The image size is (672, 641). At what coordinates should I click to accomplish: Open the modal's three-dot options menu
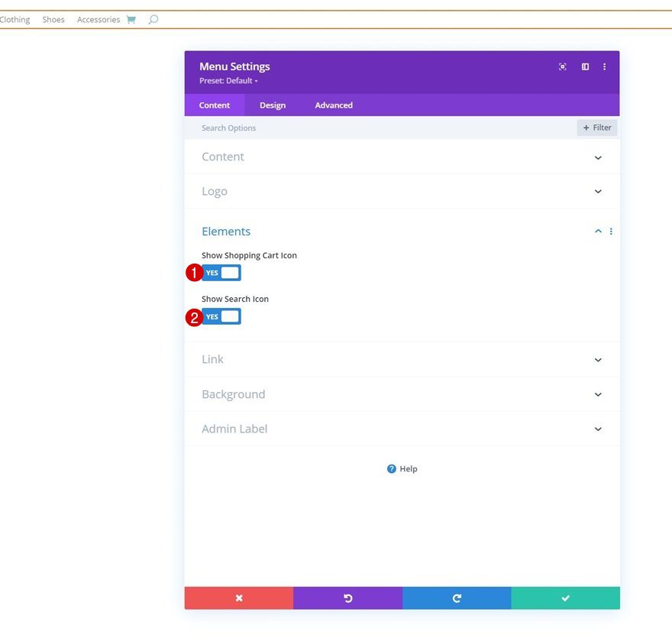[x=604, y=66]
